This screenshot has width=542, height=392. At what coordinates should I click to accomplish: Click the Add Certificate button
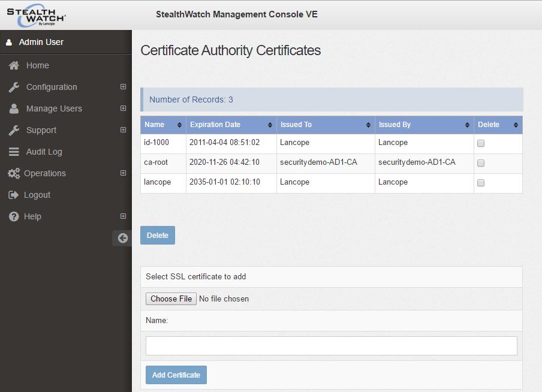(176, 375)
